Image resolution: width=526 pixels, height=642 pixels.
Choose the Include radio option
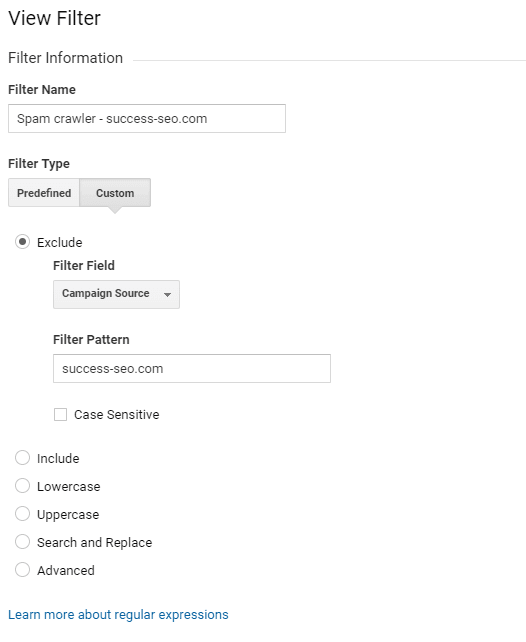(23, 458)
